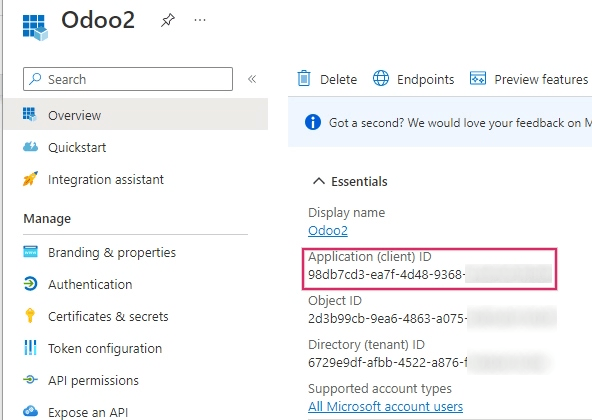Click the Quickstart cloud icon
The image size is (592, 420).
30,147
